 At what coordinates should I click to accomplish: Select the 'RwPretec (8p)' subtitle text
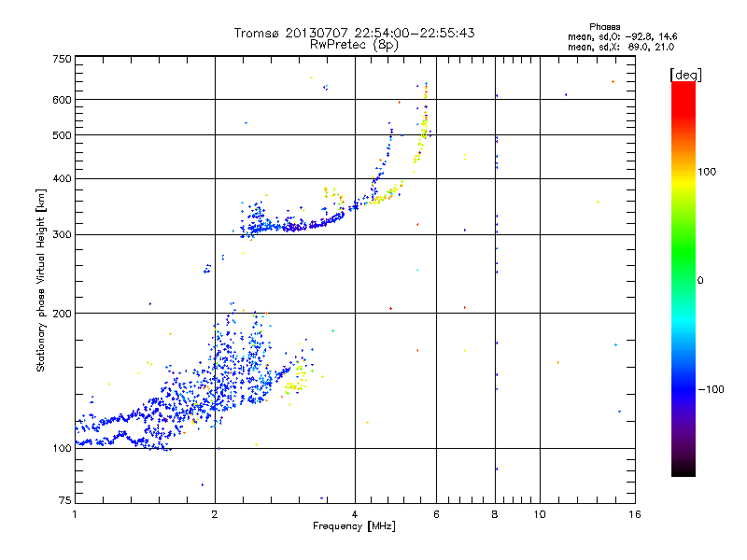[x=354, y=45]
